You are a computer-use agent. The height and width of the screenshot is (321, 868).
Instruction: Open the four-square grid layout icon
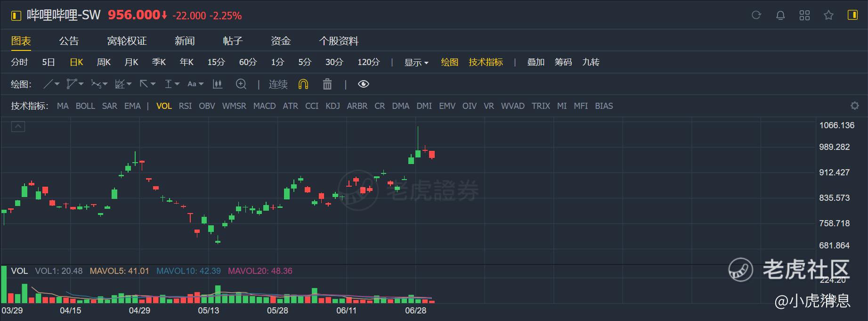[804, 15]
